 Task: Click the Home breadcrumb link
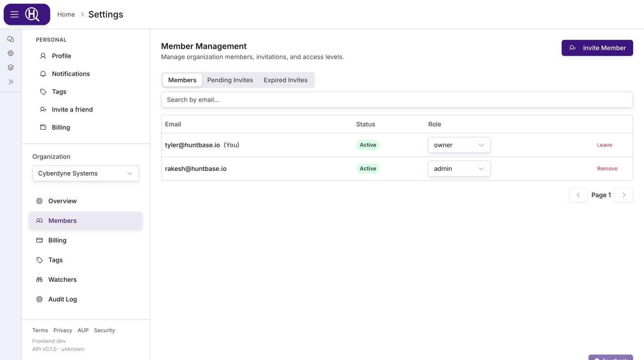pyautogui.click(x=66, y=14)
